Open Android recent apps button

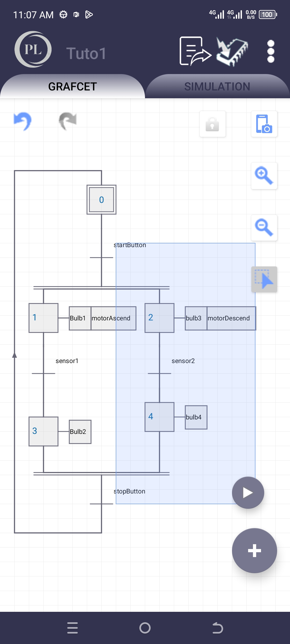[x=73, y=628]
